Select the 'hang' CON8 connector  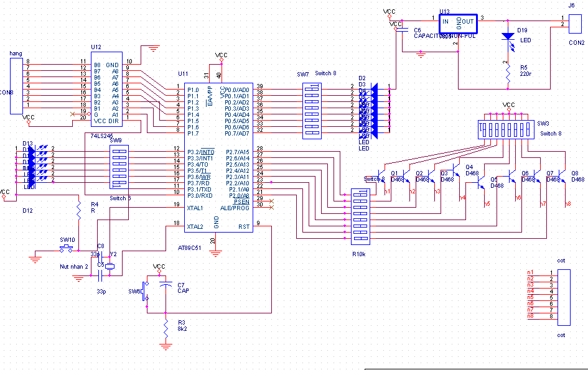[x=16, y=86]
